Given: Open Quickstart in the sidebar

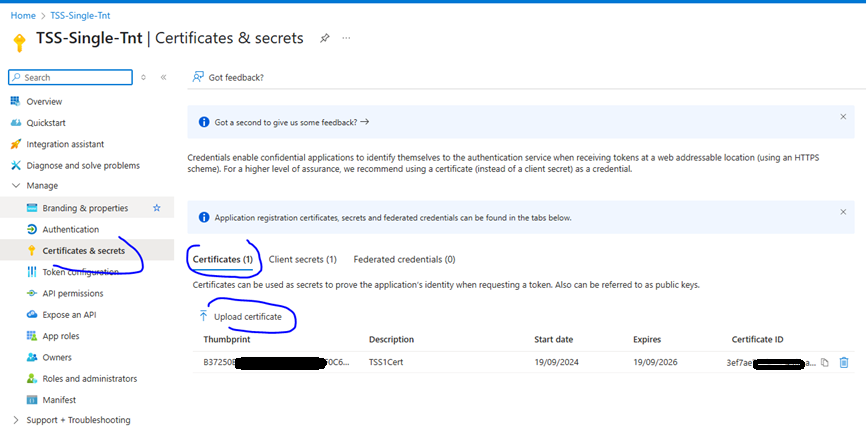Looking at the screenshot, I should 46,123.
